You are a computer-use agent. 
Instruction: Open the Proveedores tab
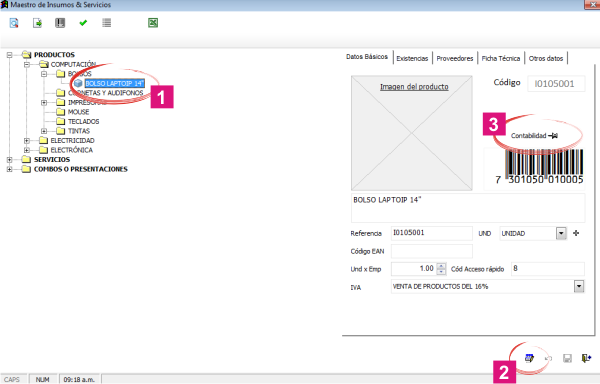[x=455, y=58]
